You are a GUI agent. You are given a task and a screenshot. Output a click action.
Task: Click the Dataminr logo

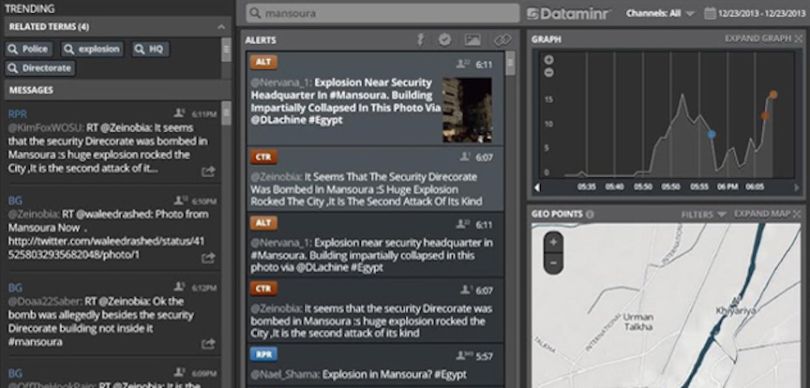[x=569, y=14]
